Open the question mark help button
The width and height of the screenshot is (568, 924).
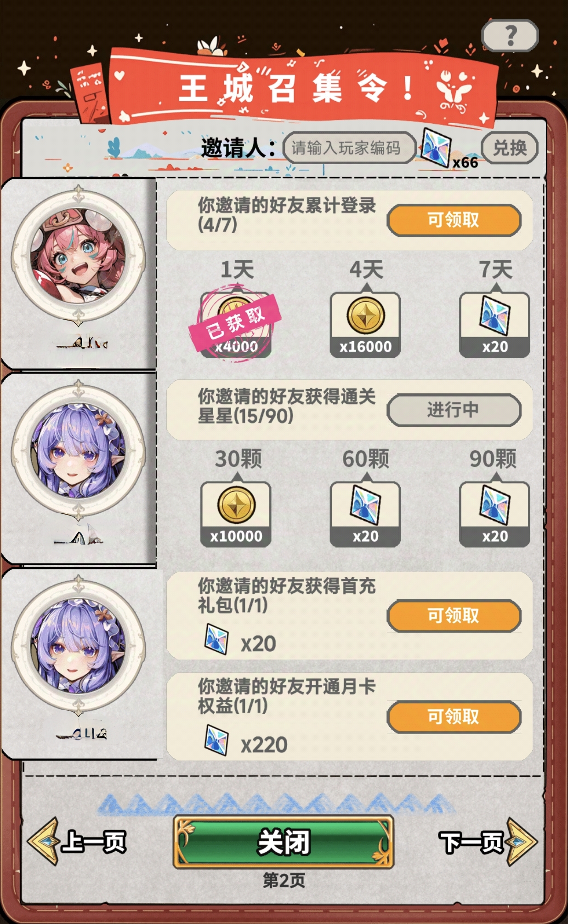click(x=510, y=35)
